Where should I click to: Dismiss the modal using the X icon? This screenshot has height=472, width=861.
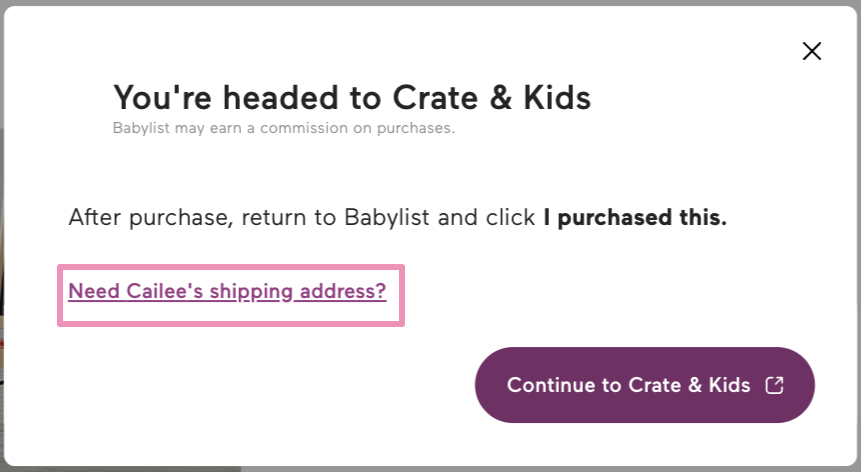812,51
